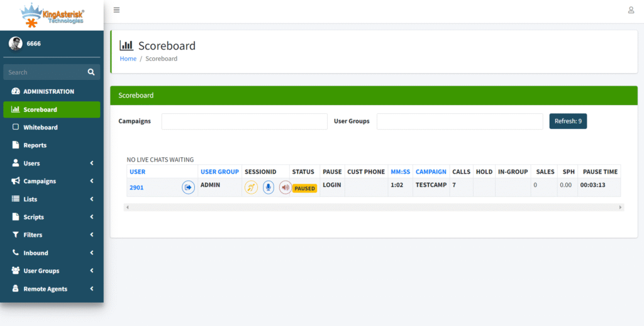Expand the Users sidebar menu
Screen dimensions: 644x326
pos(52,163)
